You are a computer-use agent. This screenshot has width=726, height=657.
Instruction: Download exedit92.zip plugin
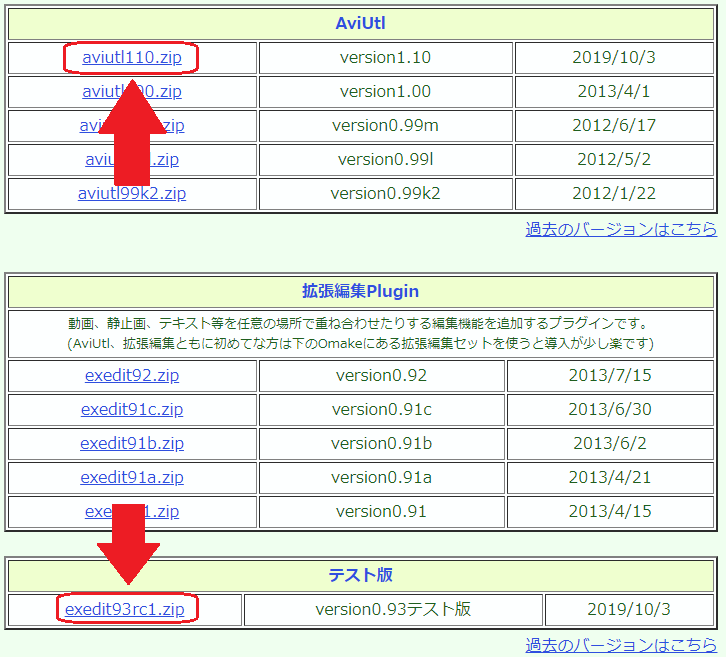click(x=132, y=375)
